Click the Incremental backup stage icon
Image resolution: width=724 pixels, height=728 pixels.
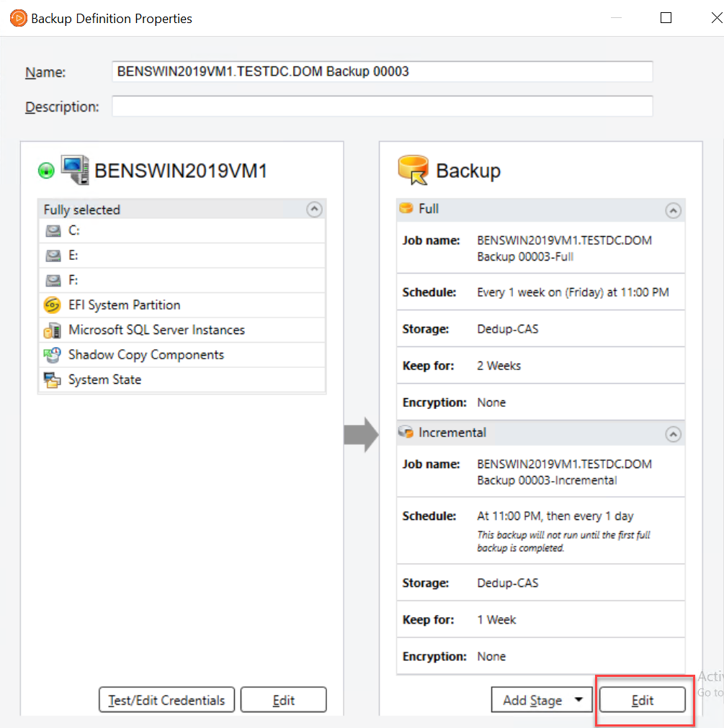[406, 432]
